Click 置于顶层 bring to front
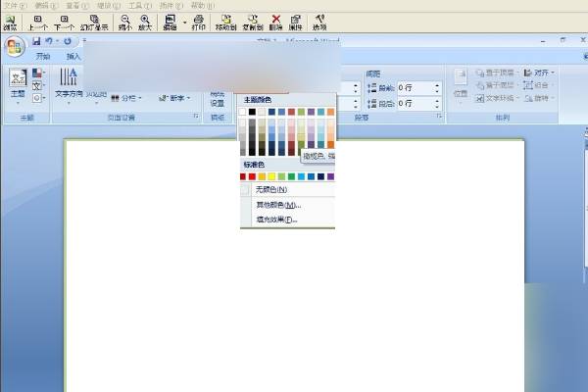The image size is (588, 392). point(497,73)
